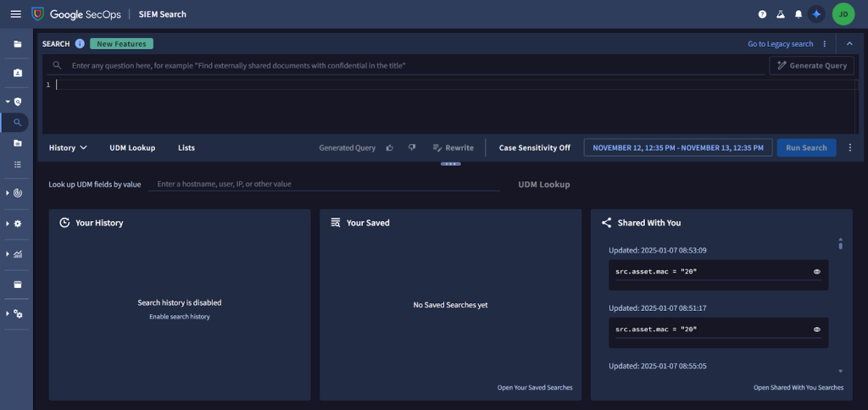This screenshot has height=410, width=868.
Task: Preview second src.asset.mac shared search via eye
Action: click(816, 330)
